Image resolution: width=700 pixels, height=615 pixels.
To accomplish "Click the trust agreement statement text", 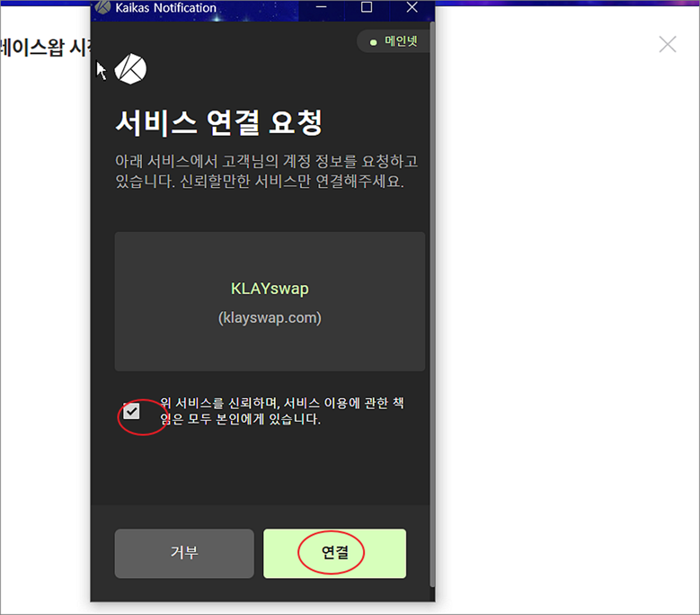I will (282, 411).
